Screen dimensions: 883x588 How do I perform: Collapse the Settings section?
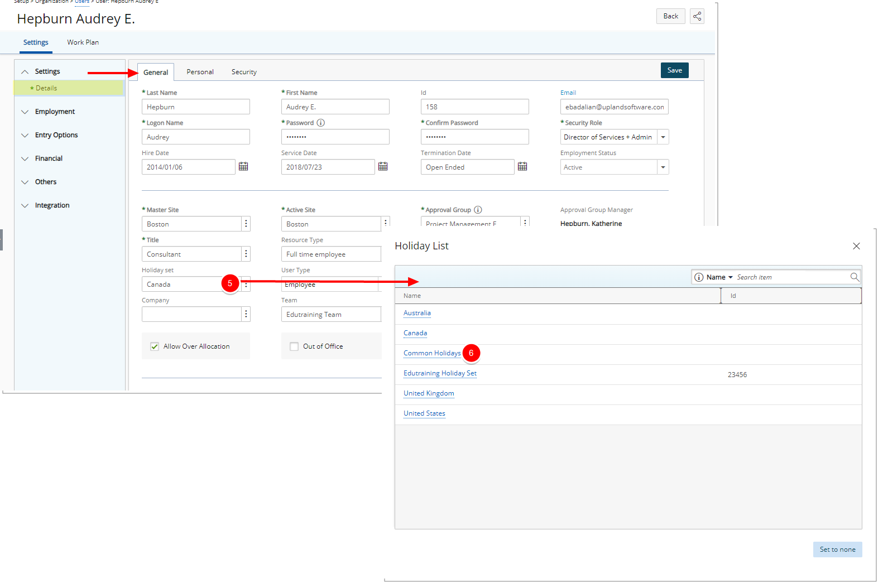25,72
